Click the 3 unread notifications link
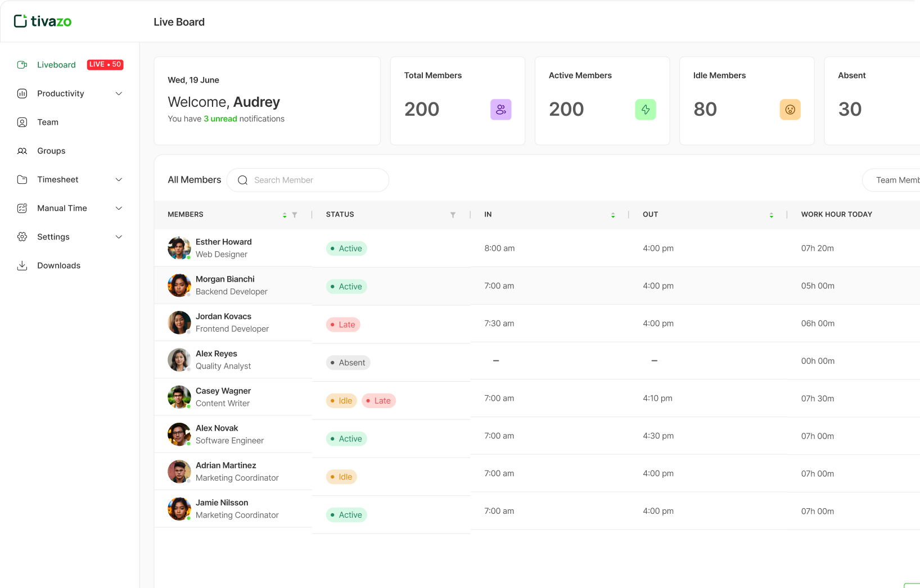 (x=220, y=119)
